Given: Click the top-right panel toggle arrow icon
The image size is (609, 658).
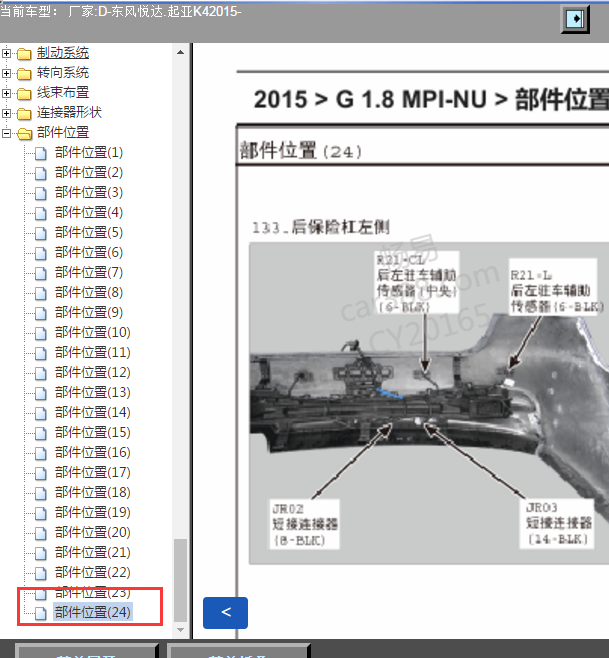Looking at the screenshot, I should [575, 18].
